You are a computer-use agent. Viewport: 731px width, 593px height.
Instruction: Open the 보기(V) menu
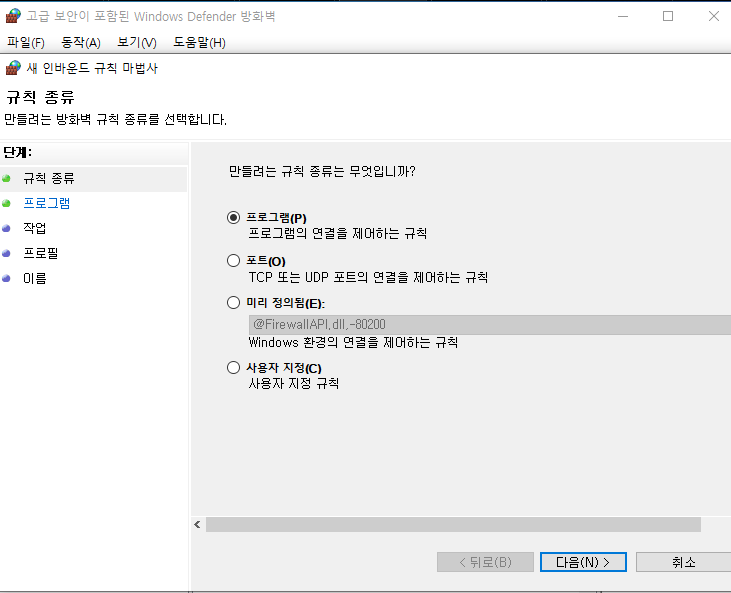point(137,42)
